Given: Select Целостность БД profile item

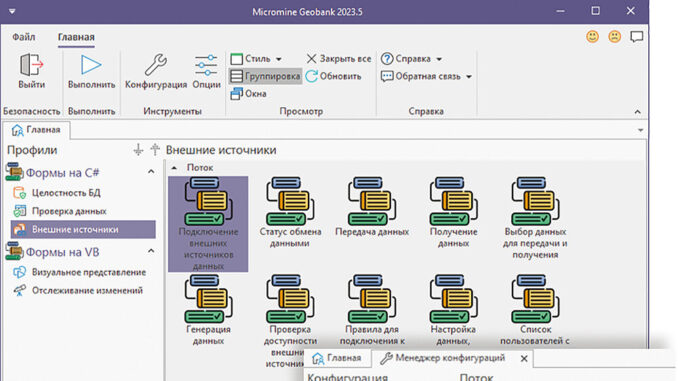Looking at the screenshot, I should point(83,193).
